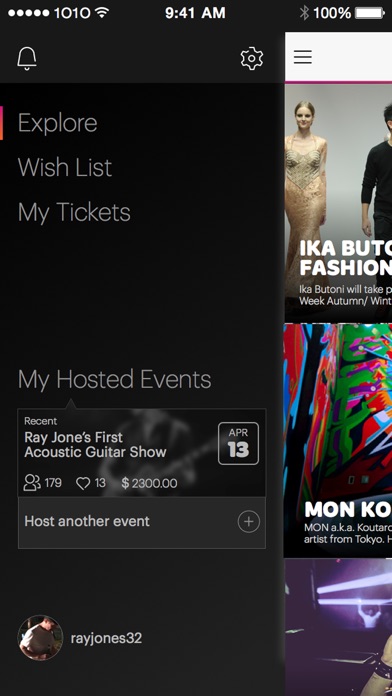Tap the APR 13 date badge
Image resolution: width=392 pixels, height=696 pixels.
click(238, 443)
